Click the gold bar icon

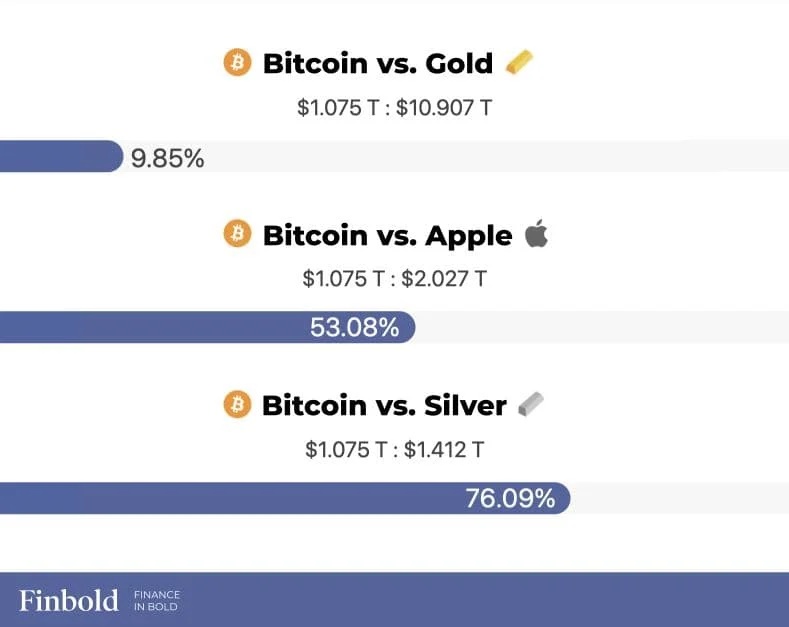click(x=519, y=62)
